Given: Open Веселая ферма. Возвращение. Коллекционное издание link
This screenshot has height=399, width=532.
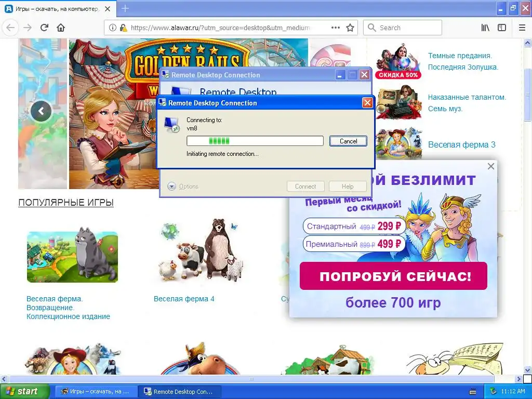Looking at the screenshot, I should (68, 308).
